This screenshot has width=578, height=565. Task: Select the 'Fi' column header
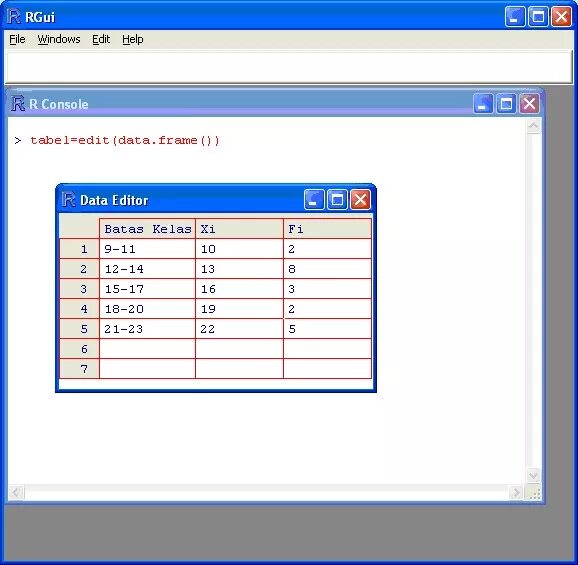[328, 229]
